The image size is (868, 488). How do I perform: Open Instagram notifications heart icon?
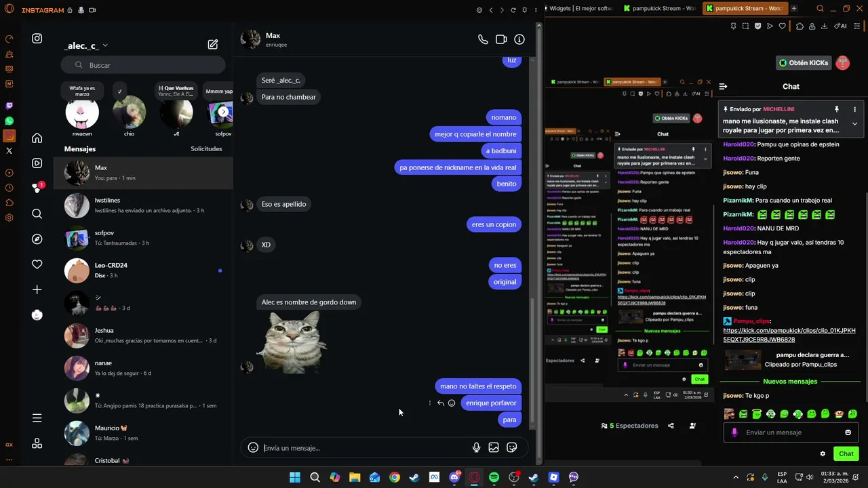pyautogui.click(x=37, y=264)
